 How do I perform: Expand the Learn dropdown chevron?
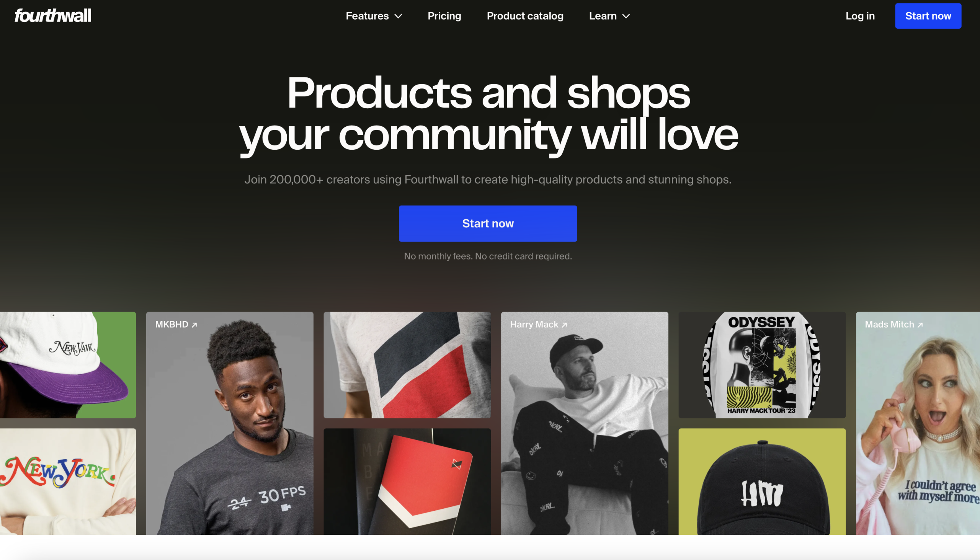click(x=626, y=16)
